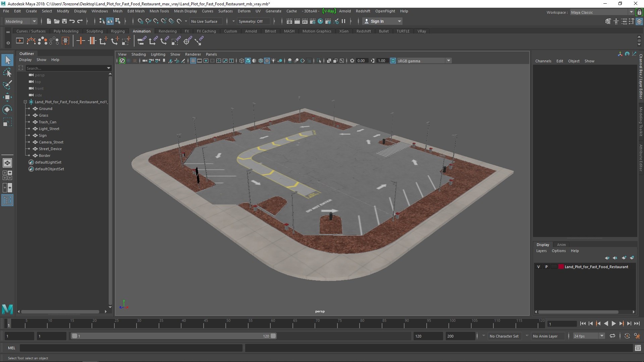The image size is (644, 362).
Task: Open the 24 fps frame rate dropdown
Action: tap(589, 336)
